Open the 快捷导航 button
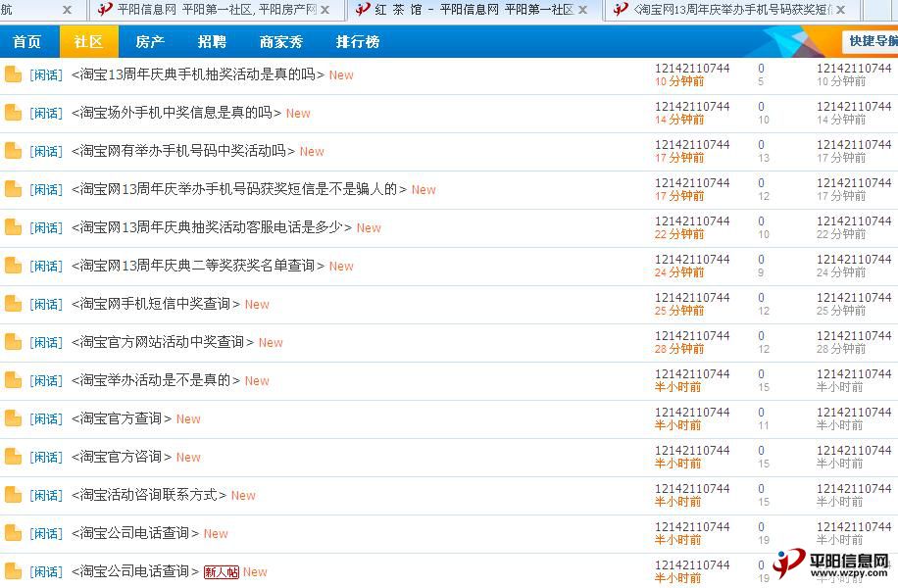 pyautogui.click(x=871, y=41)
